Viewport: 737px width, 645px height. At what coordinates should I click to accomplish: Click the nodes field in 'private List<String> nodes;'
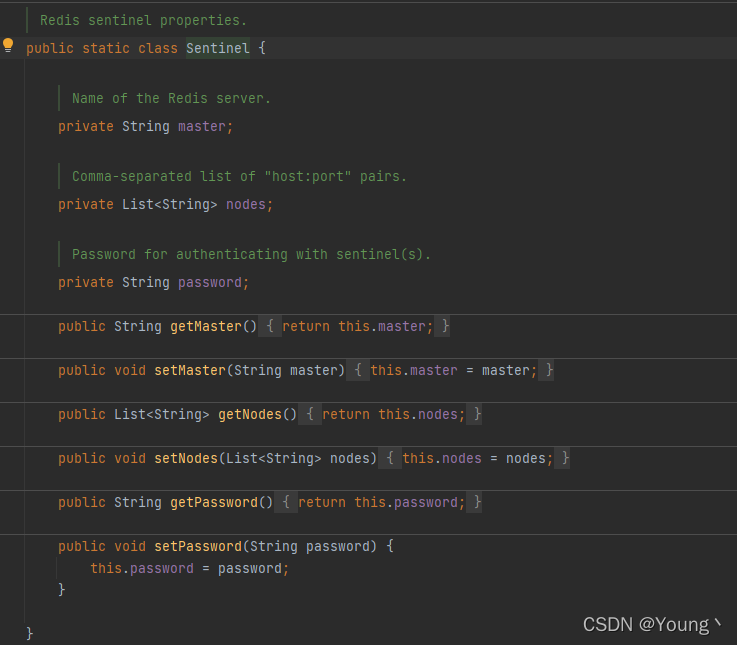point(246,205)
